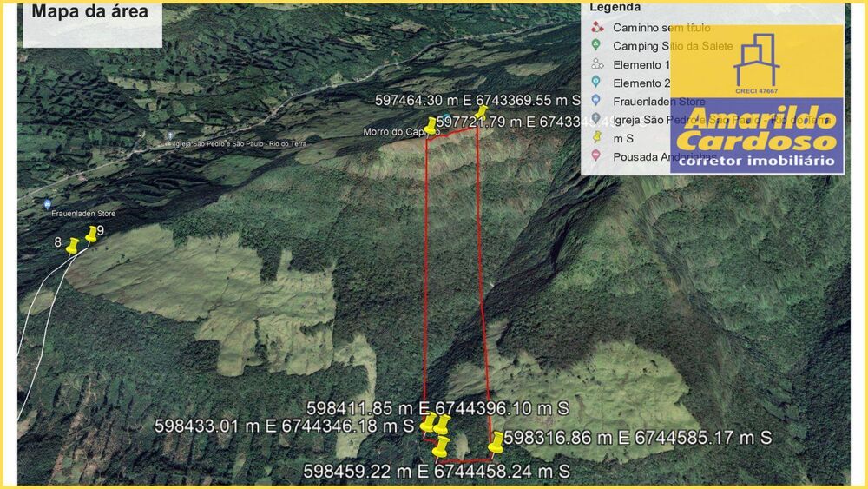The height and width of the screenshot is (489, 868).
Task: Click the yellow pushpin 'm S' legend icon
Action: click(597, 137)
